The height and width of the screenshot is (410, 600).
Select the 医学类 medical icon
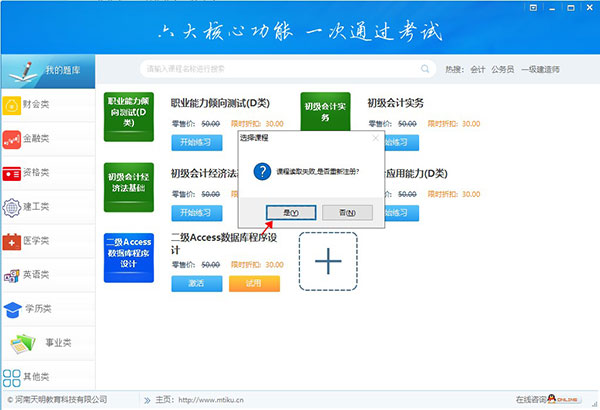[12, 241]
